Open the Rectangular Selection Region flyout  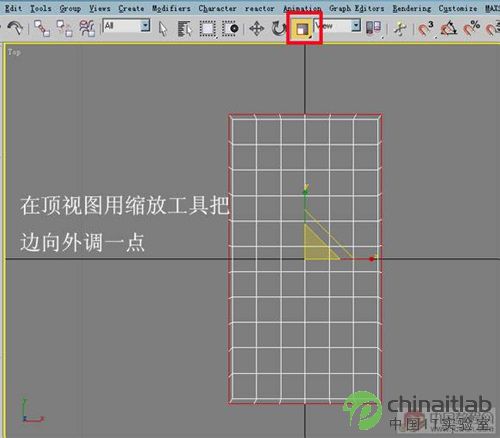click(208, 29)
